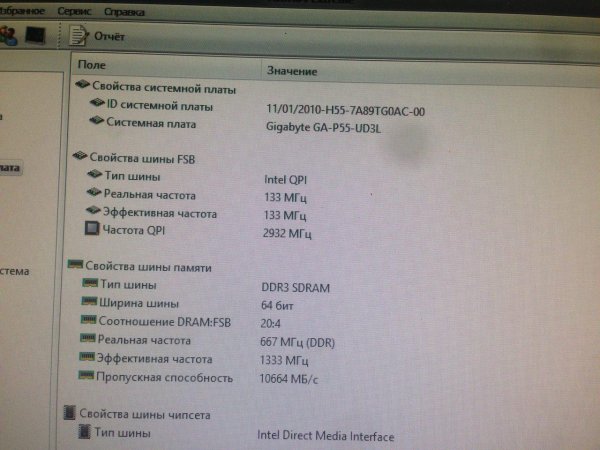Select the Эффективная частота 1333 МГц row
This screenshot has height=450, width=600.
click(x=154, y=358)
